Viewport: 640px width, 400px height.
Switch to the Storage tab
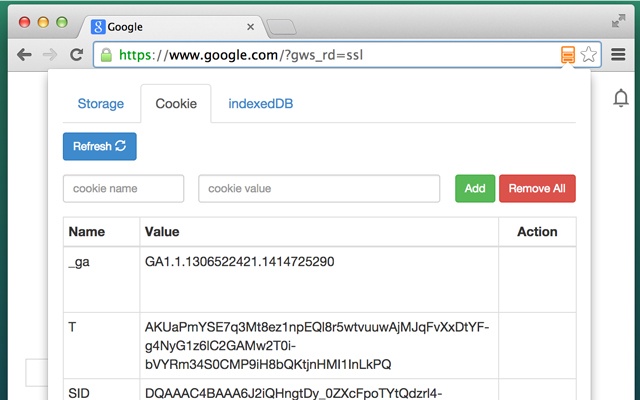pyautogui.click(x=101, y=104)
